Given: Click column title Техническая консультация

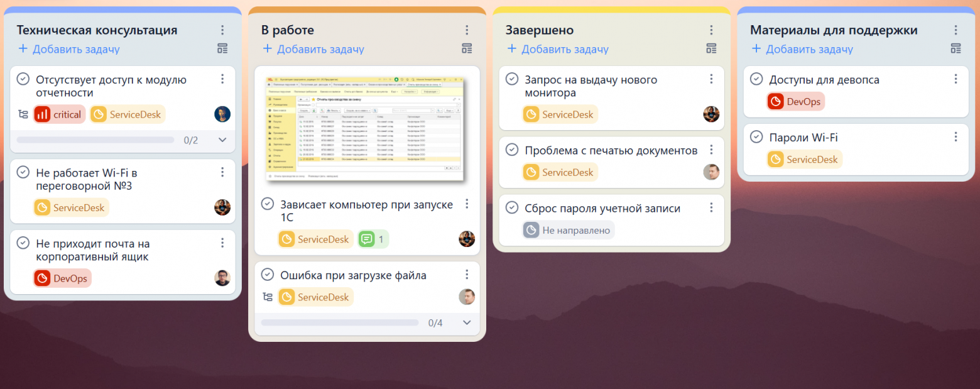Looking at the screenshot, I should point(97,30).
